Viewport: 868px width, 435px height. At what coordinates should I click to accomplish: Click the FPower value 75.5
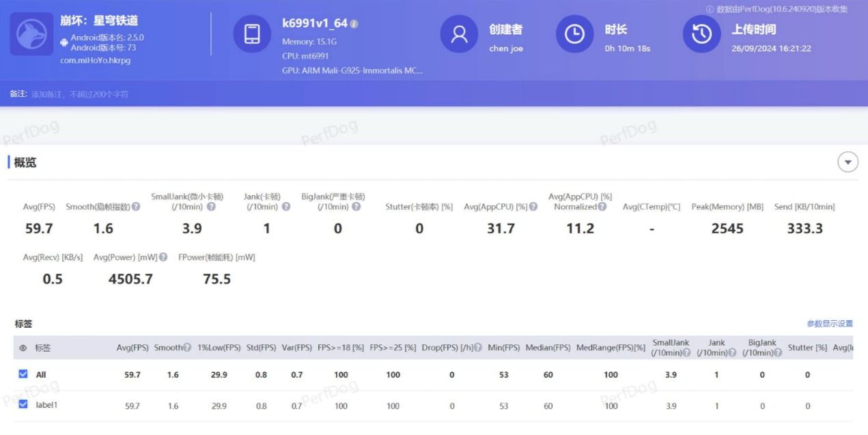(x=216, y=279)
